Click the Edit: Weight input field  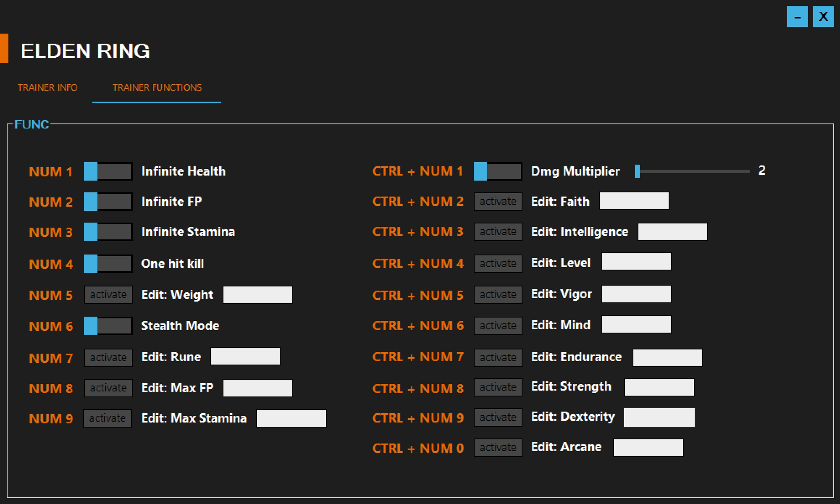tap(258, 295)
